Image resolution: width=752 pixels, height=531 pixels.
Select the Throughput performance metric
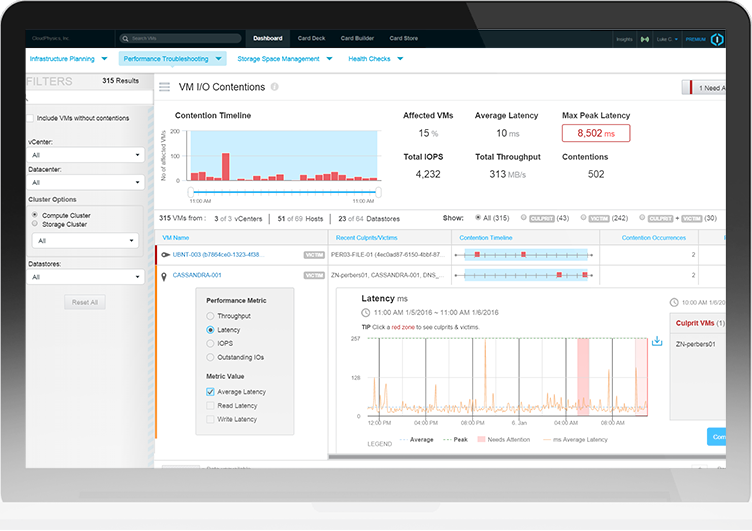click(209, 315)
